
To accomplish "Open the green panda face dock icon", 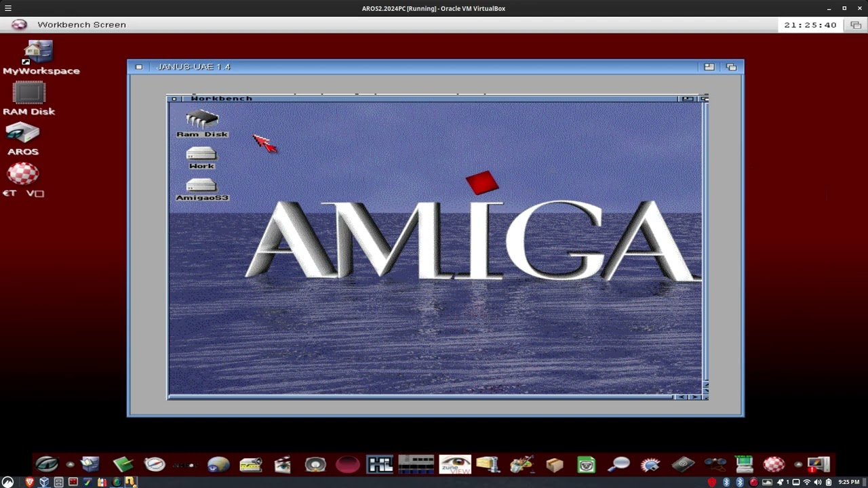I will coord(587,464).
